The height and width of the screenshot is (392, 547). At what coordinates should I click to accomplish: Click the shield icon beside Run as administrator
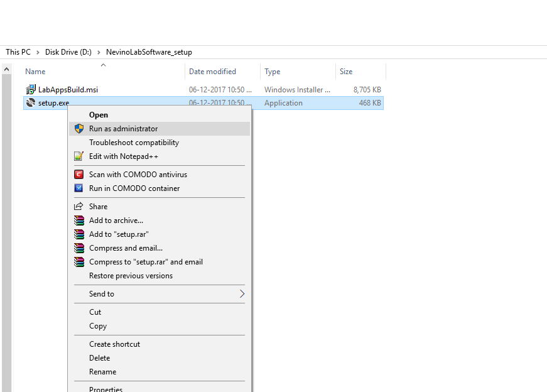79,129
